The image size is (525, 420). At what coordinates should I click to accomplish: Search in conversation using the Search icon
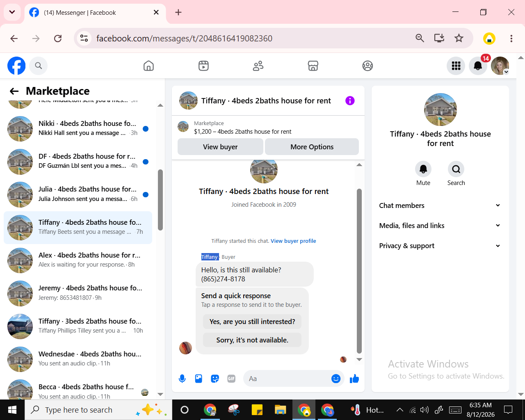tap(456, 169)
